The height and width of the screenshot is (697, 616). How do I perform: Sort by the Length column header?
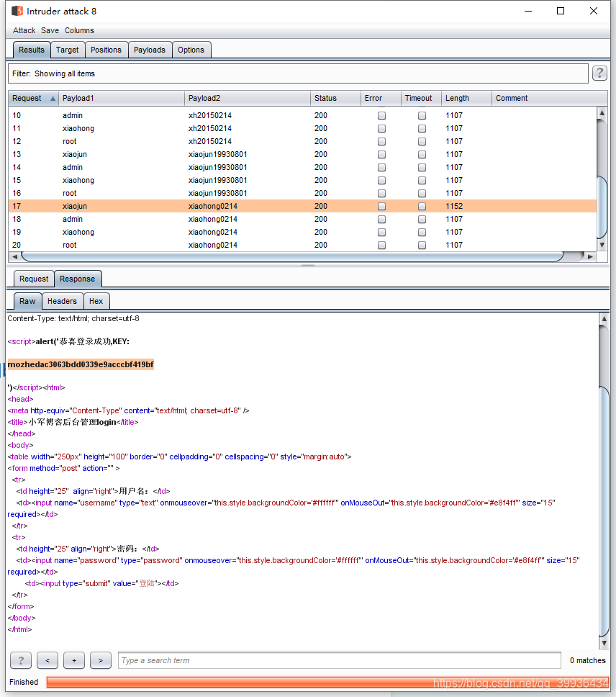[x=466, y=98]
